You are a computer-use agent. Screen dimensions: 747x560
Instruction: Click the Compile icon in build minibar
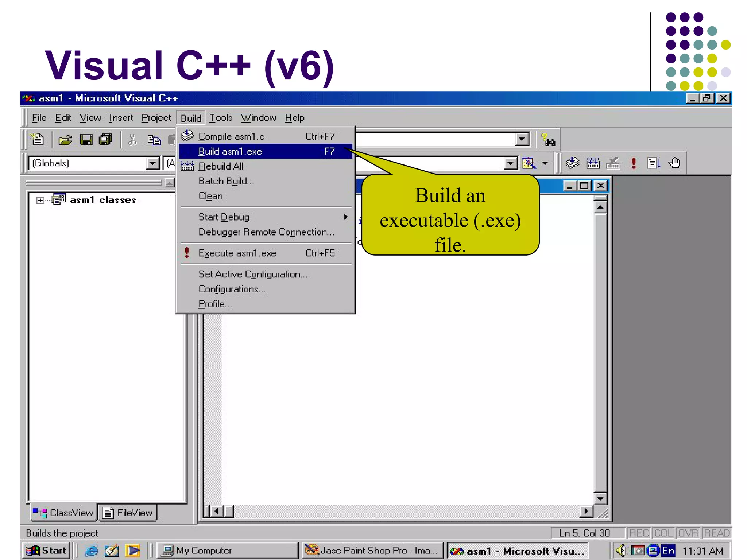point(573,163)
